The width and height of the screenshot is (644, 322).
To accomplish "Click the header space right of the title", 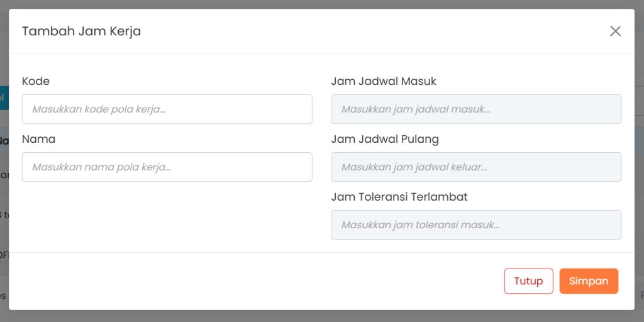I will point(377,31).
